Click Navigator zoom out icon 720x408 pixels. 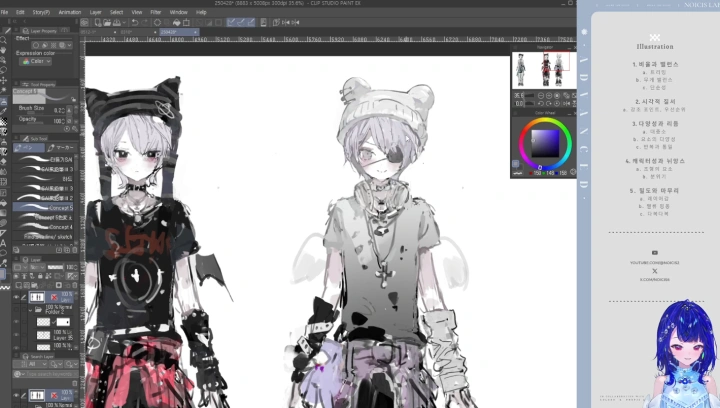click(x=540, y=95)
